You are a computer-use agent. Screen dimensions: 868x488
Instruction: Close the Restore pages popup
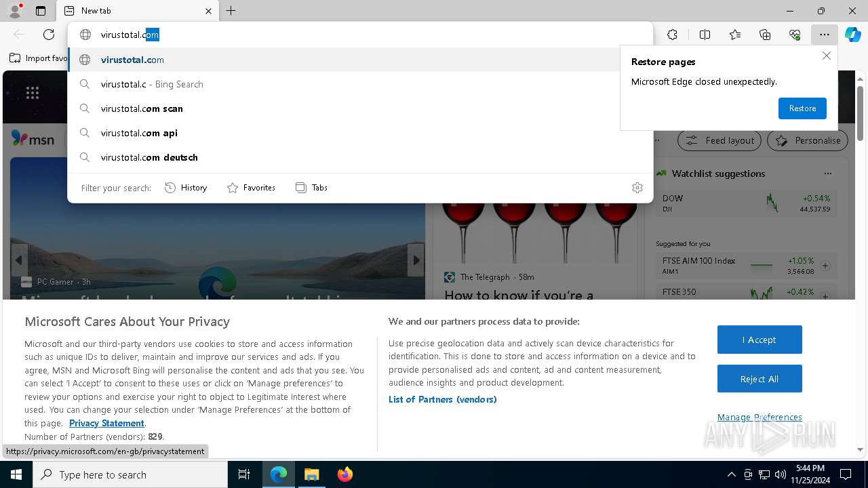click(x=826, y=56)
